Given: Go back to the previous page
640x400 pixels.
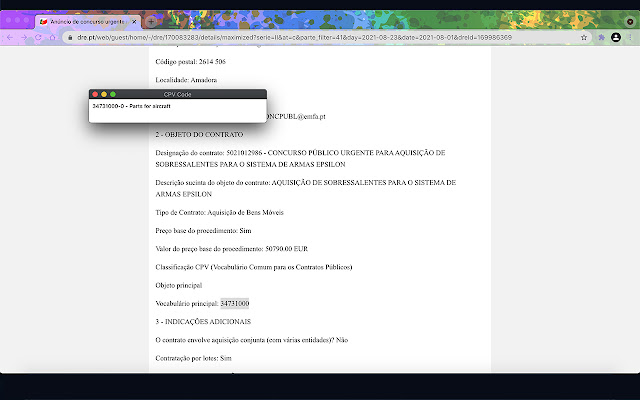Looking at the screenshot, I should point(10,38).
